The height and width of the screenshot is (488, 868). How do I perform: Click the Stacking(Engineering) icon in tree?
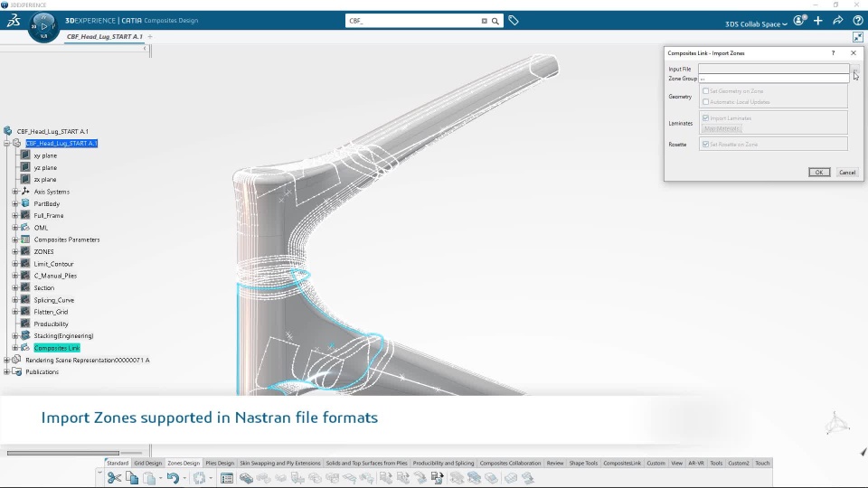point(25,335)
